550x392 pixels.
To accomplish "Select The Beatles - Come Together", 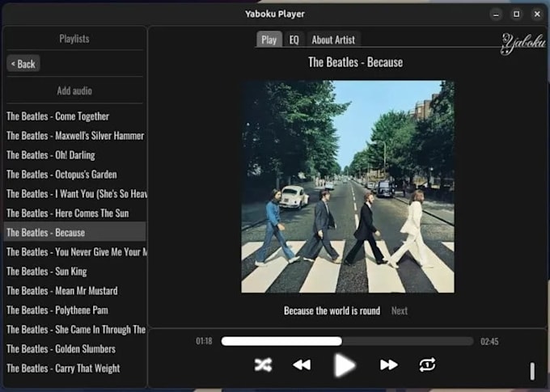I will tap(75, 116).
